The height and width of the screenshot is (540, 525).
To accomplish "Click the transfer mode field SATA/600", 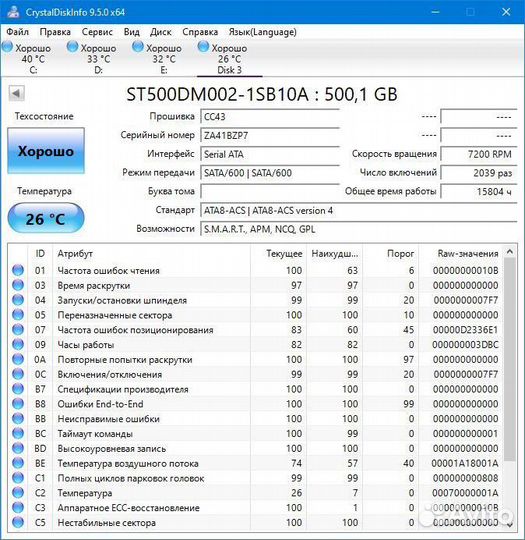I will (x=270, y=173).
